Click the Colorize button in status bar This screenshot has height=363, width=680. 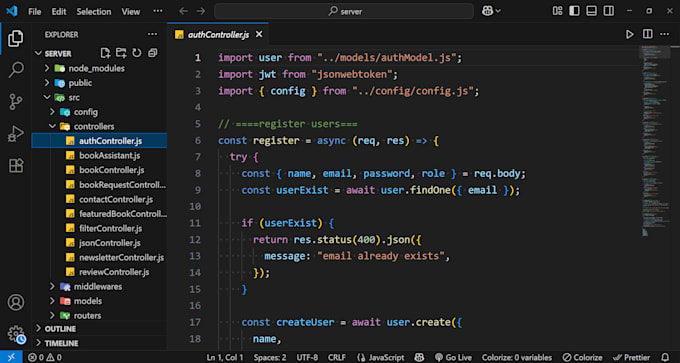pyautogui.click(x=582, y=357)
